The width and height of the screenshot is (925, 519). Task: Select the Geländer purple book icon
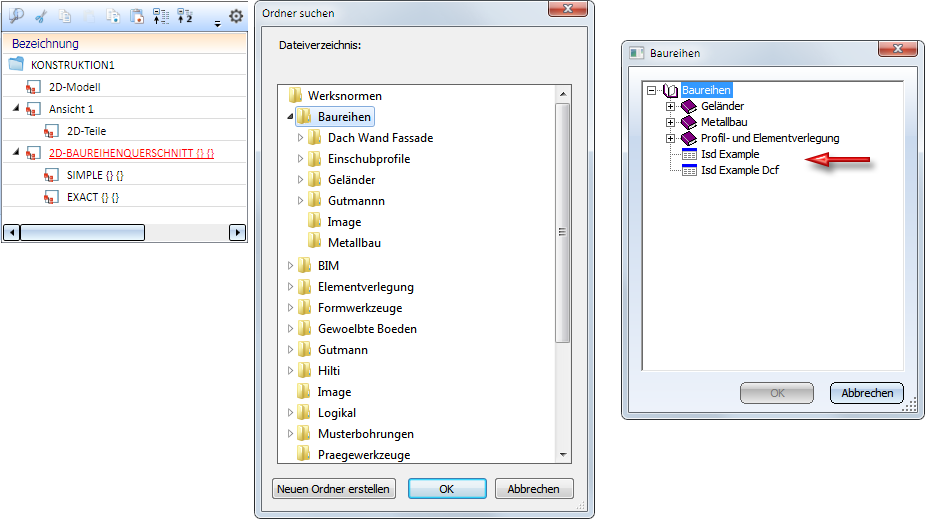click(688, 106)
